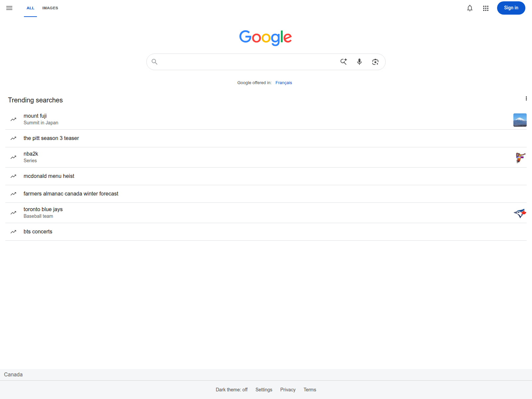This screenshot has width=532, height=399.
Task: Focus the Google search input box
Action: (x=248, y=62)
